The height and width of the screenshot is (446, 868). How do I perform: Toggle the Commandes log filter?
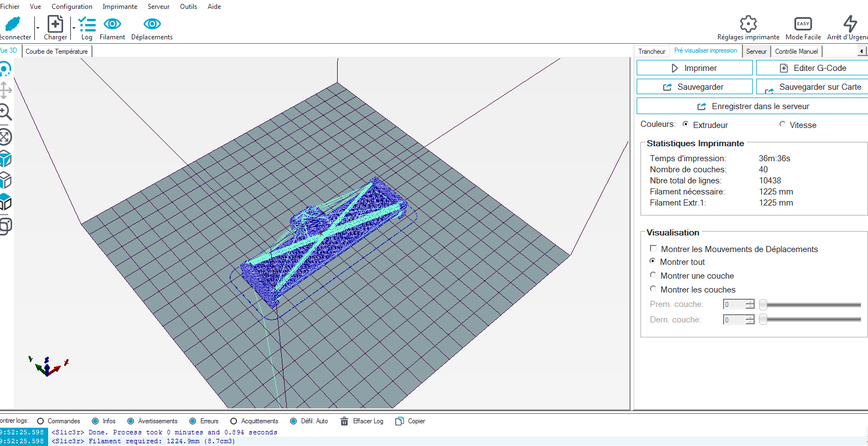click(40, 421)
